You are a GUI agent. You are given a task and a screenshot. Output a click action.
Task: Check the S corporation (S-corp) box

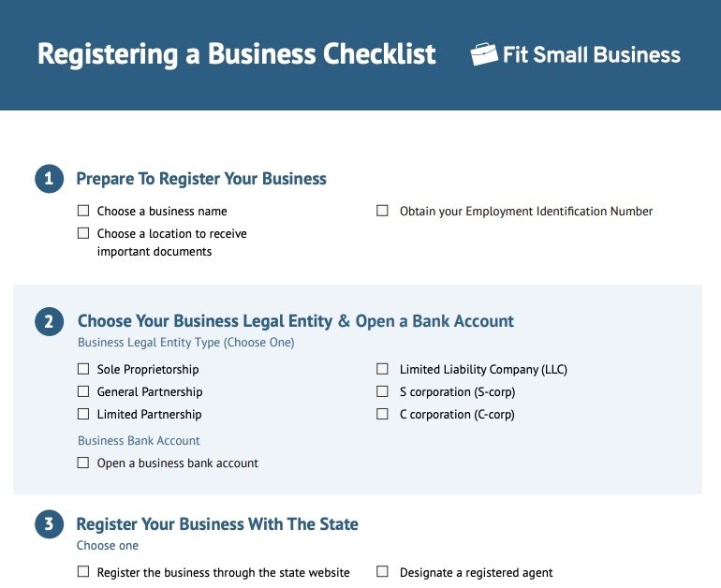click(x=382, y=391)
